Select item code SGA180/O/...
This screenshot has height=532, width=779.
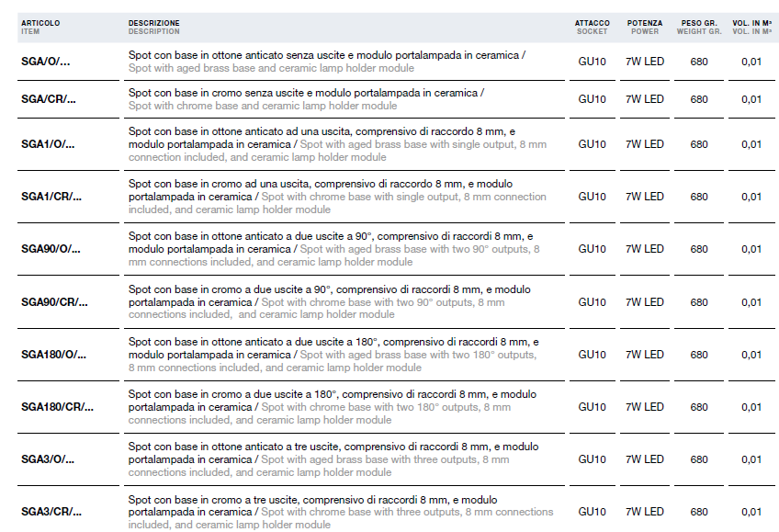click(x=53, y=355)
